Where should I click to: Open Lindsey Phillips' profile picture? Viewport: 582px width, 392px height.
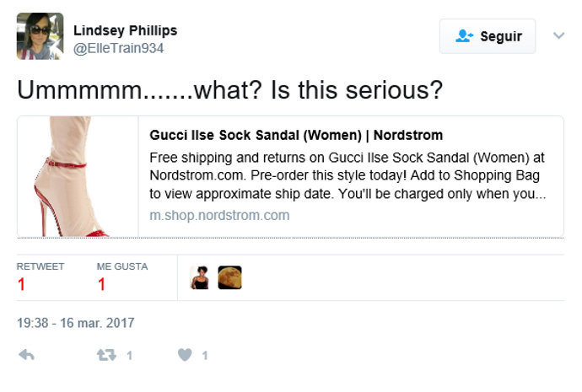pyautogui.click(x=40, y=36)
